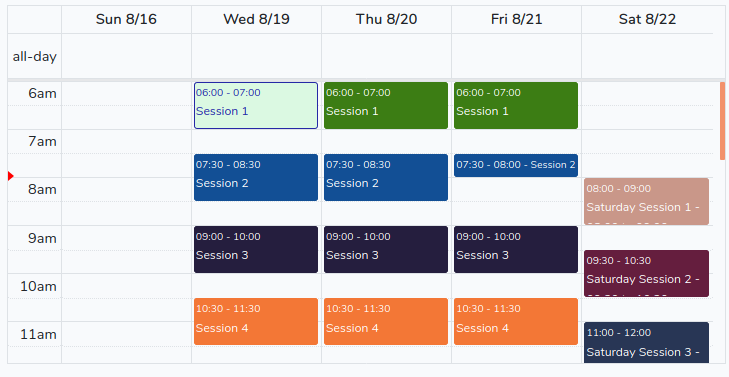Image resolution: width=729 pixels, height=377 pixels.
Task: Click the Sat 8/22 day header
Action: [x=647, y=20]
